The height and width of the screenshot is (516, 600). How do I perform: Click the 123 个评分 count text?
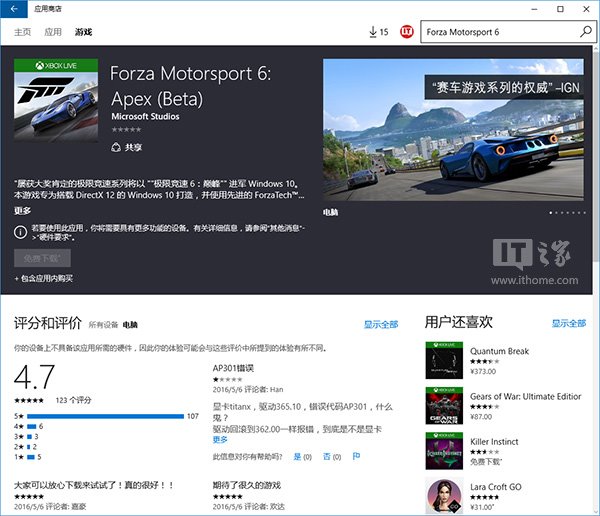[x=73, y=400]
